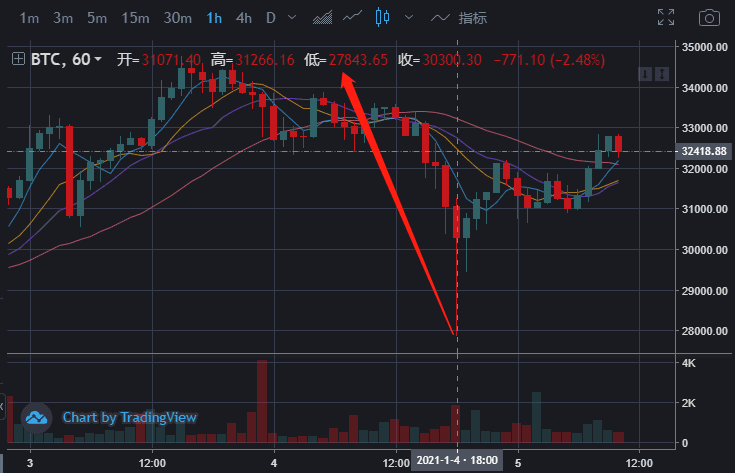Expand more timeframes chevron after D
Screen dimensions: 735x473
(292, 18)
